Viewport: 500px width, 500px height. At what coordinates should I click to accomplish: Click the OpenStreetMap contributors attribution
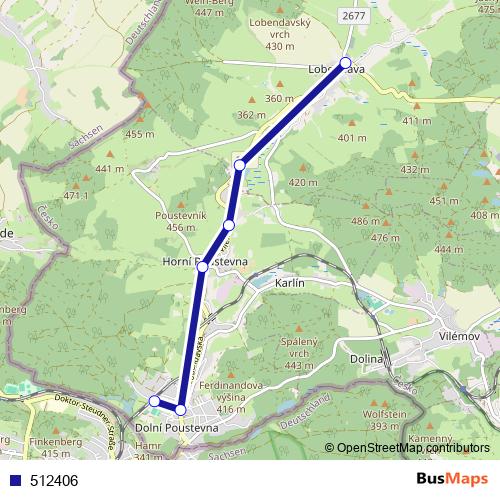pyautogui.click(x=407, y=448)
